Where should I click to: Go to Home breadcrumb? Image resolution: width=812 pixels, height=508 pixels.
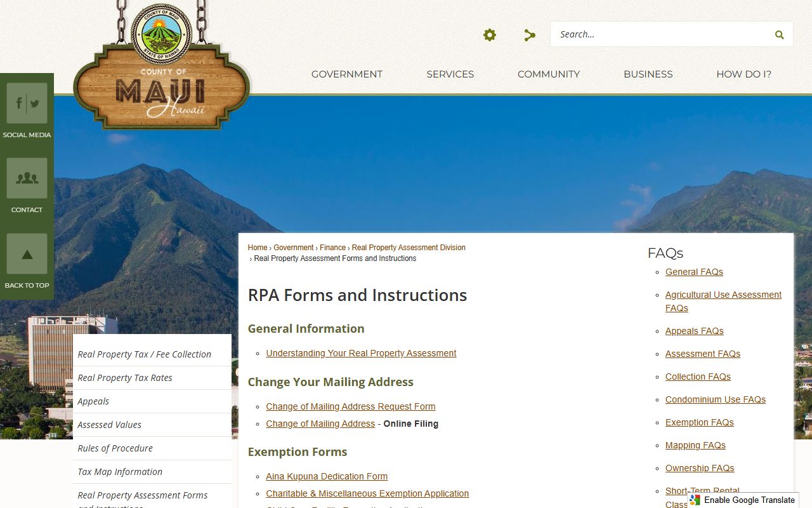coord(258,248)
